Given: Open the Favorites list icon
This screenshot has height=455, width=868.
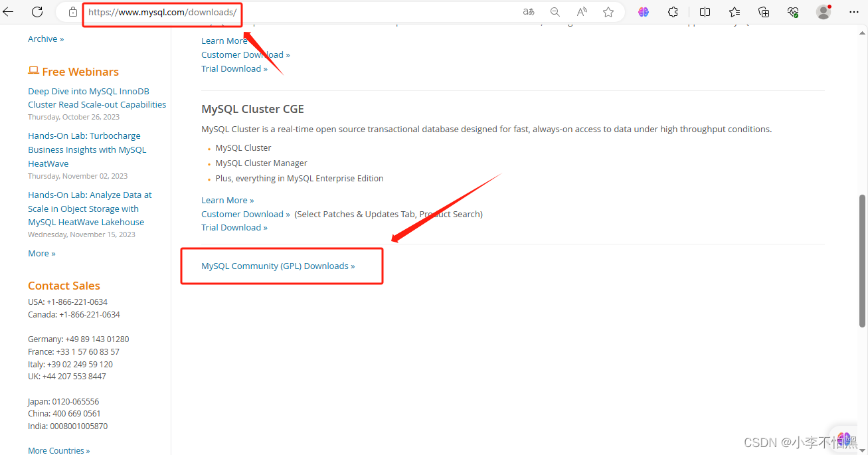Looking at the screenshot, I should click(x=734, y=11).
